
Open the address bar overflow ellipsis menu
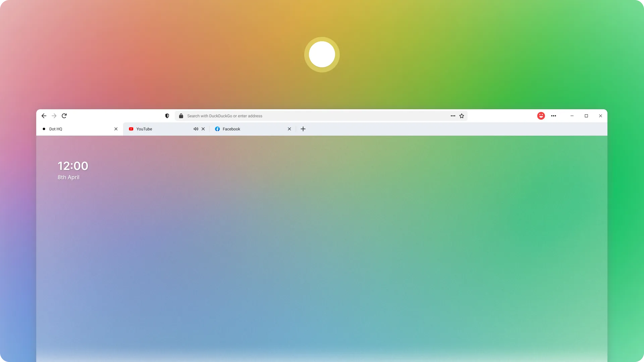tap(453, 116)
